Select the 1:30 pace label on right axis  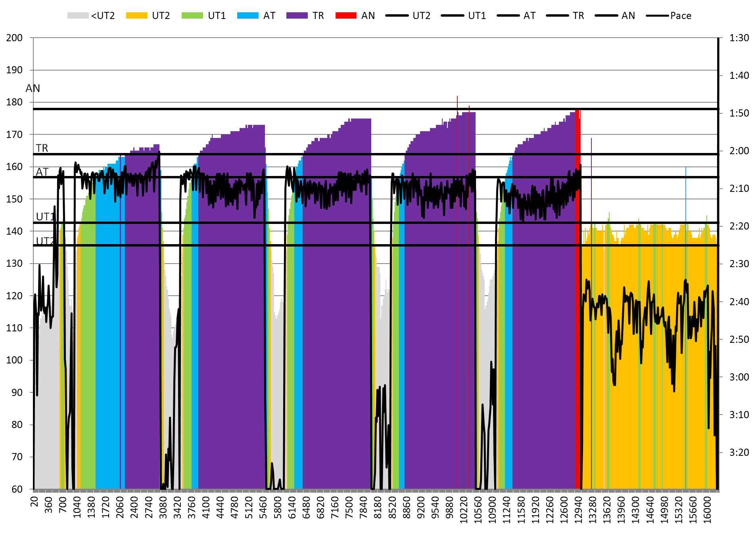click(739, 38)
